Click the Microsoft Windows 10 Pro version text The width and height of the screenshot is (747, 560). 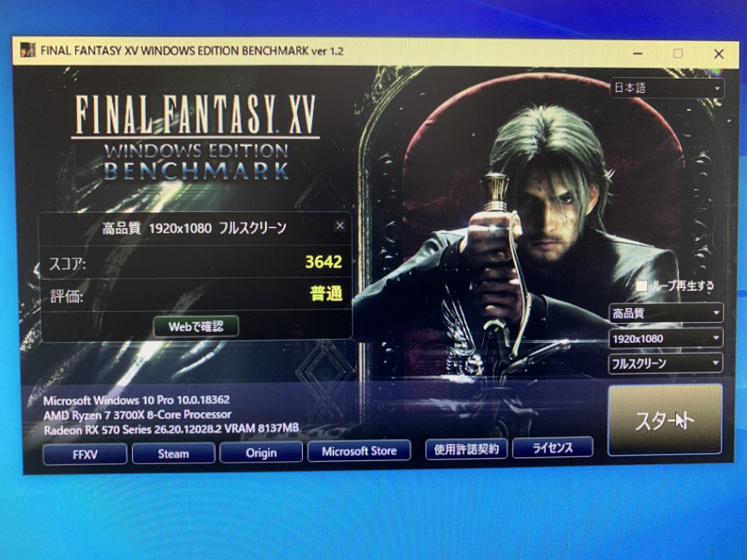136,400
